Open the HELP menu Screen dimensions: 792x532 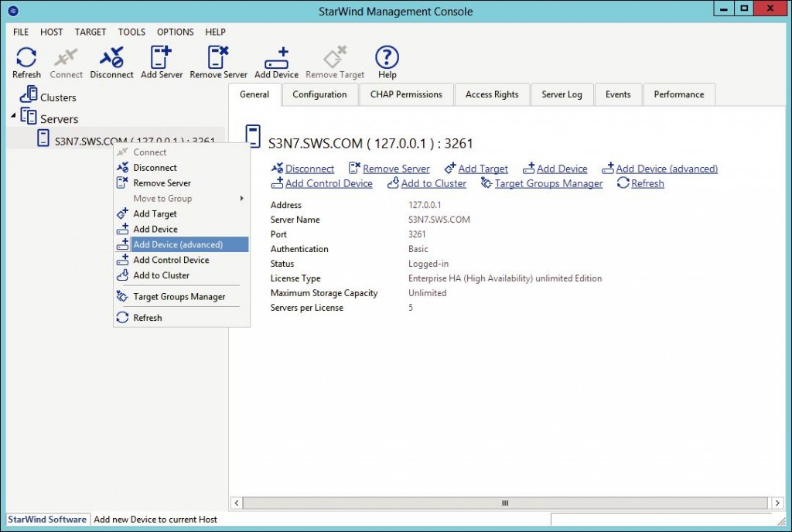pos(215,32)
